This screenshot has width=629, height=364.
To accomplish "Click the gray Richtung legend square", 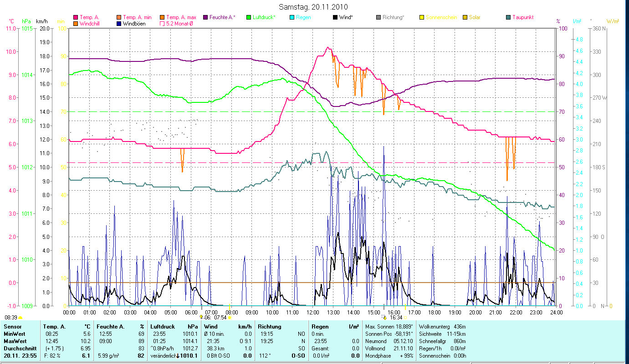I will tap(378, 18).
